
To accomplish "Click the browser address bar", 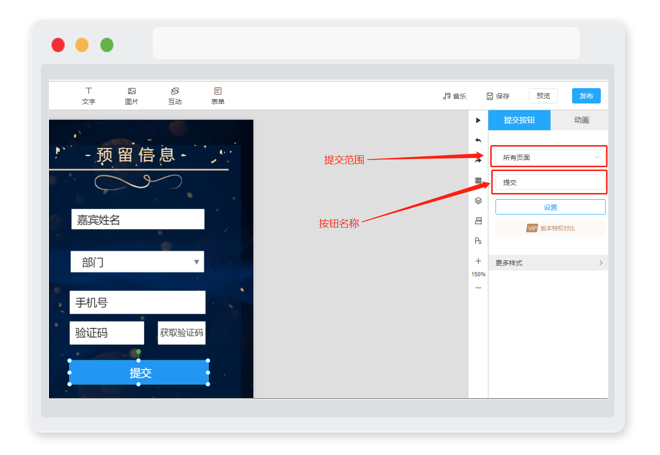I will [x=366, y=43].
